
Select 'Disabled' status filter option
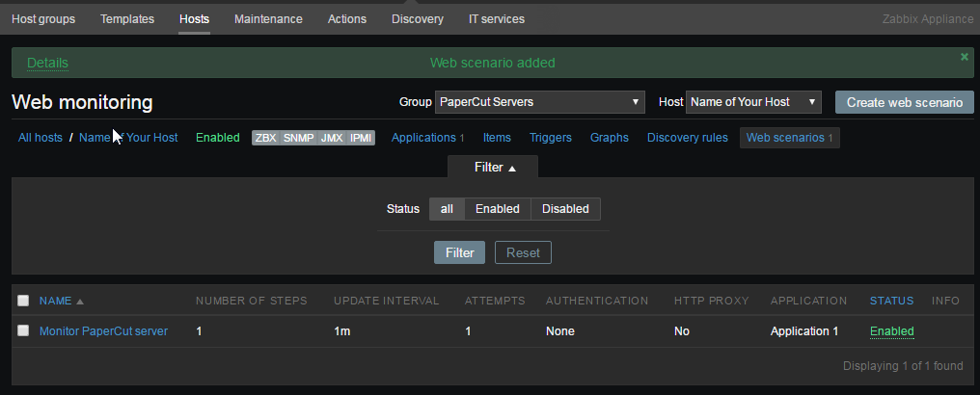(x=565, y=209)
